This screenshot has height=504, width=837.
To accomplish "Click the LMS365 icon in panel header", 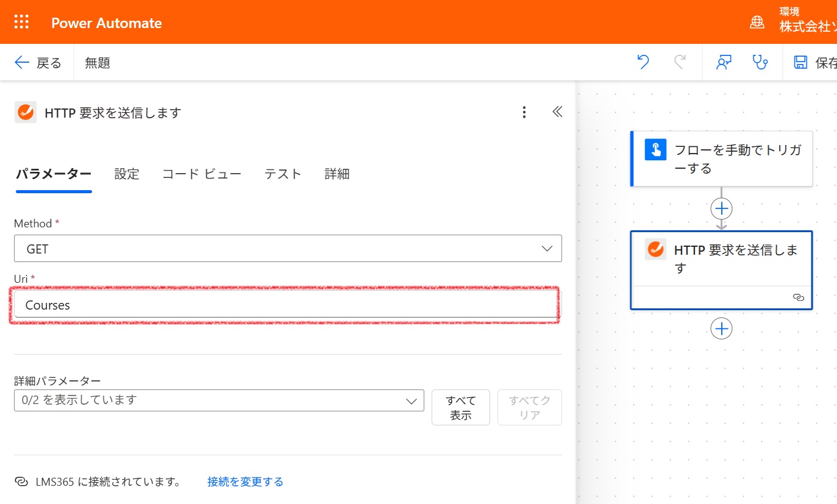I will pyautogui.click(x=26, y=113).
